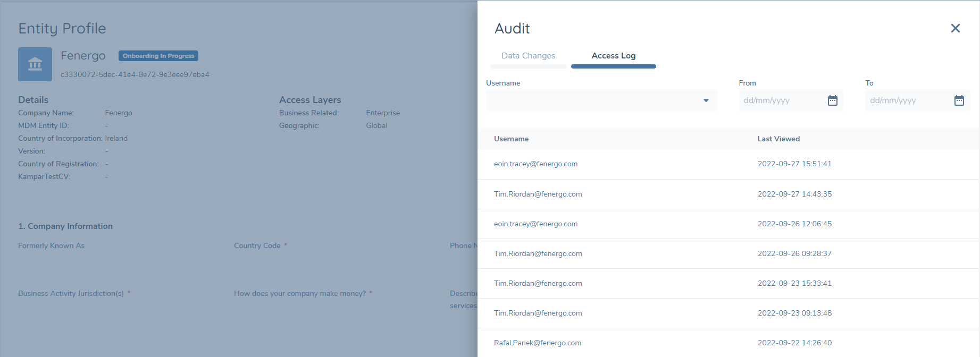Click the Last Viewed column header
This screenshot has width=980, height=357.
pyautogui.click(x=778, y=139)
